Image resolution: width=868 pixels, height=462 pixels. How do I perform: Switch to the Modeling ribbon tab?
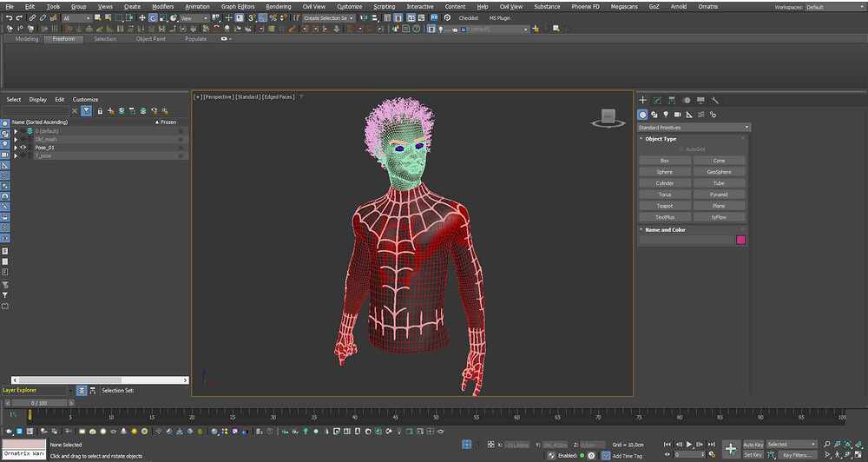(x=27, y=39)
